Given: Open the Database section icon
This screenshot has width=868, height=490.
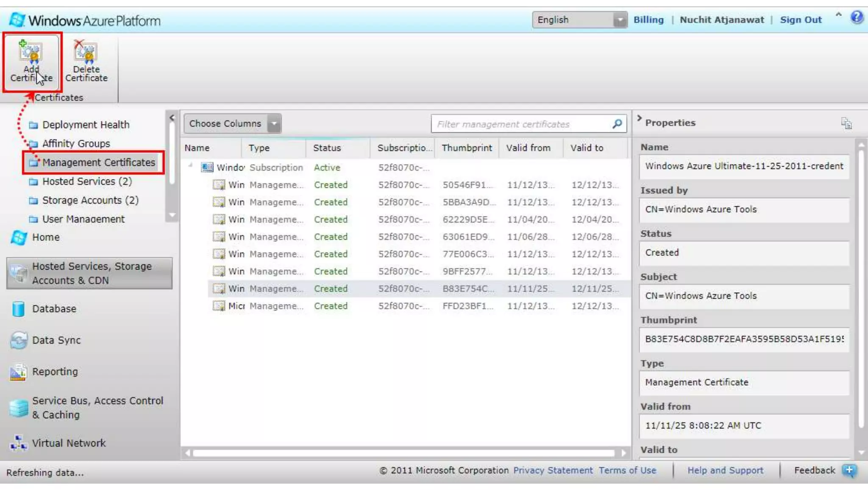Looking at the screenshot, I should point(18,309).
